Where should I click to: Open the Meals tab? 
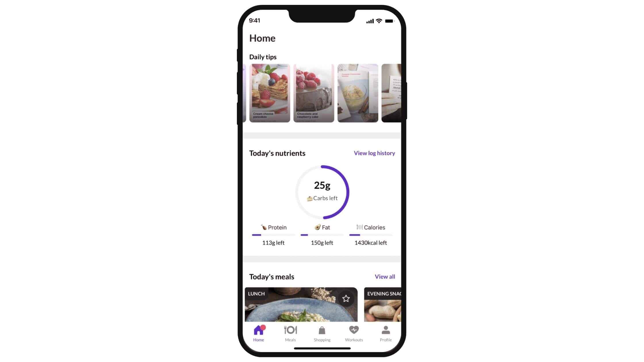click(290, 333)
